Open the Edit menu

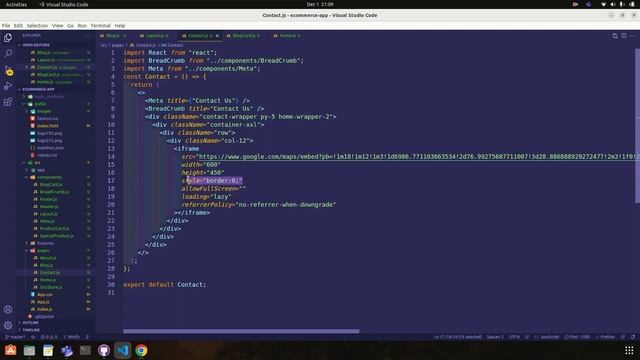18,26
